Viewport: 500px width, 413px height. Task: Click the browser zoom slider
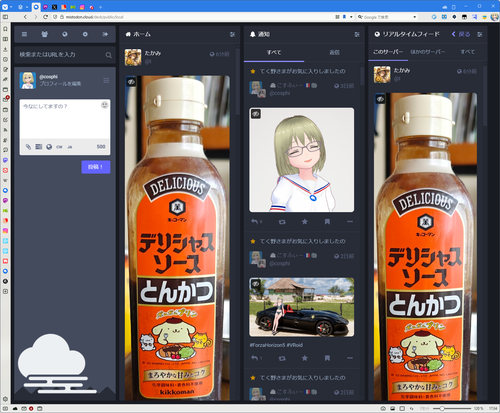[452, 408]
